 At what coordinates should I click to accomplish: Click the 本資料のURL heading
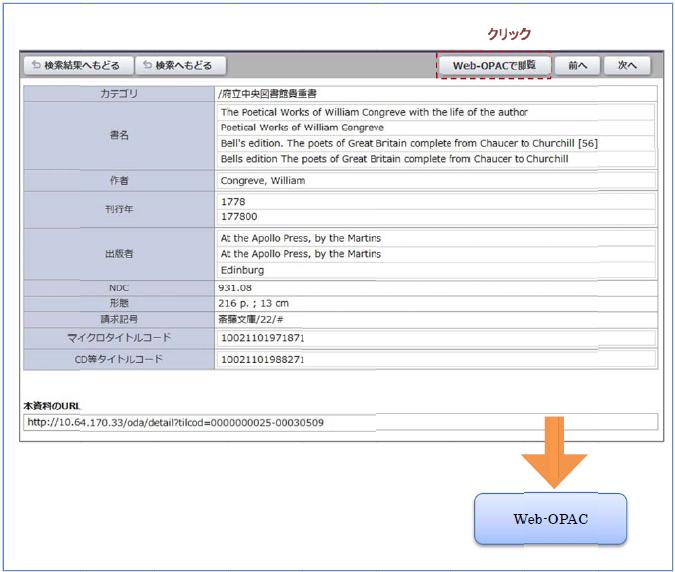(52, 405)
